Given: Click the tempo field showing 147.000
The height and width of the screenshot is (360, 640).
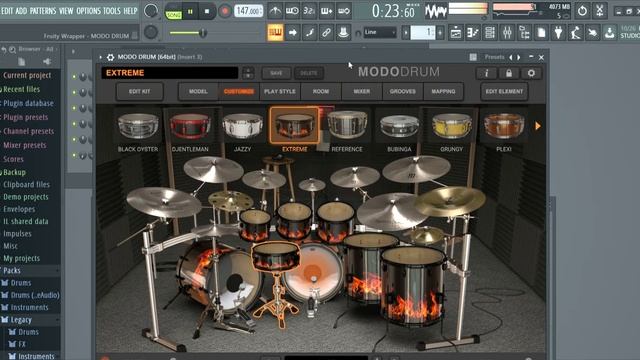Looking at the screenshot, I should (249, 11).
